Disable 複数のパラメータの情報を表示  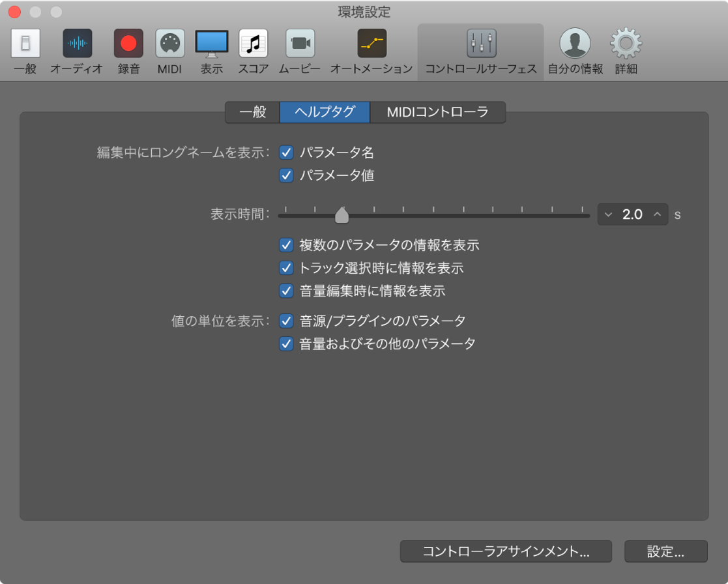286,244
